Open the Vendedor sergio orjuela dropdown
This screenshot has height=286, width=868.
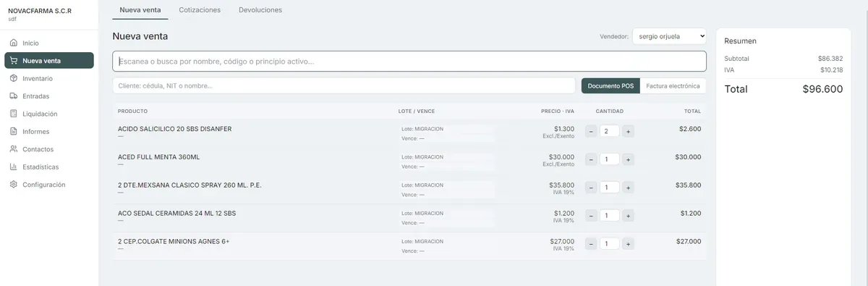tap(669, 36)
